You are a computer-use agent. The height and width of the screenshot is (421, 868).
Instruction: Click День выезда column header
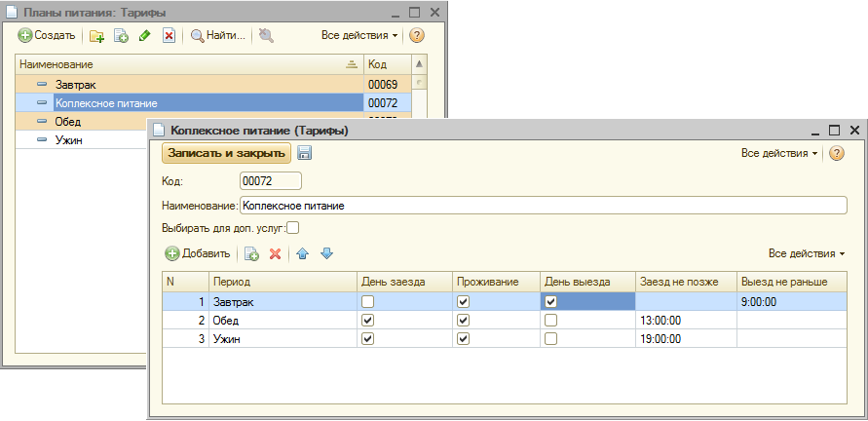point(587,282)
